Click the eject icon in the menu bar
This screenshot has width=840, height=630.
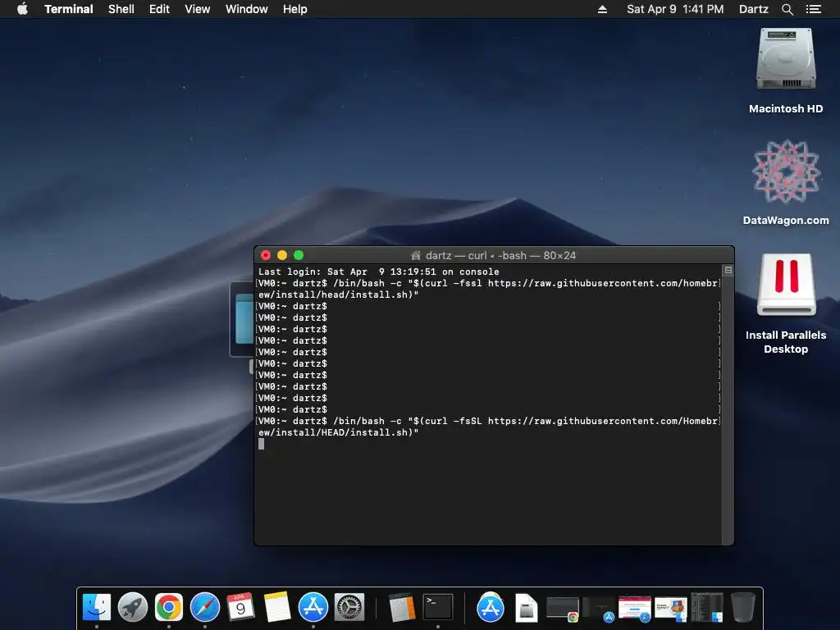coord(602,9)
